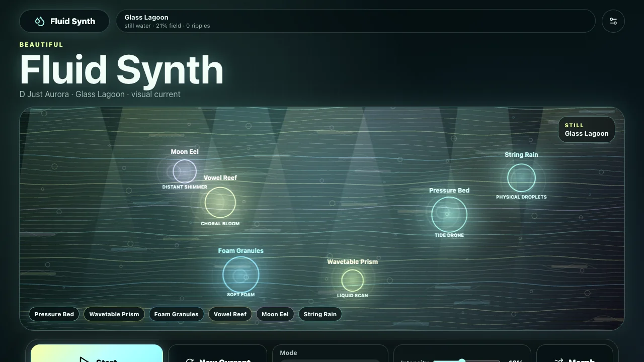Click the 'SOFT FOAM' label
Viewport: 644px width, 362px height.
[241, 295]
